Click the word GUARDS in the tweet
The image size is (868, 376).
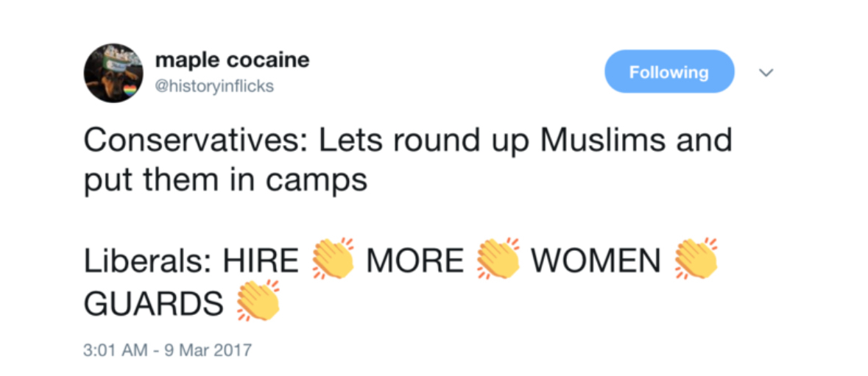(x=153, y=302)
